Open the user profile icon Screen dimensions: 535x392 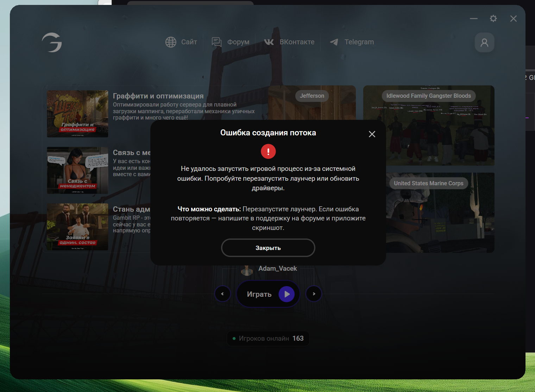tap(484, 43)
